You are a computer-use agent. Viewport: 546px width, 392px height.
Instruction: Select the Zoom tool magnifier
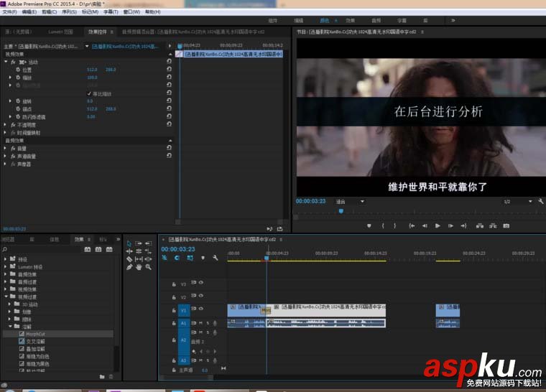tap(148, 267)
